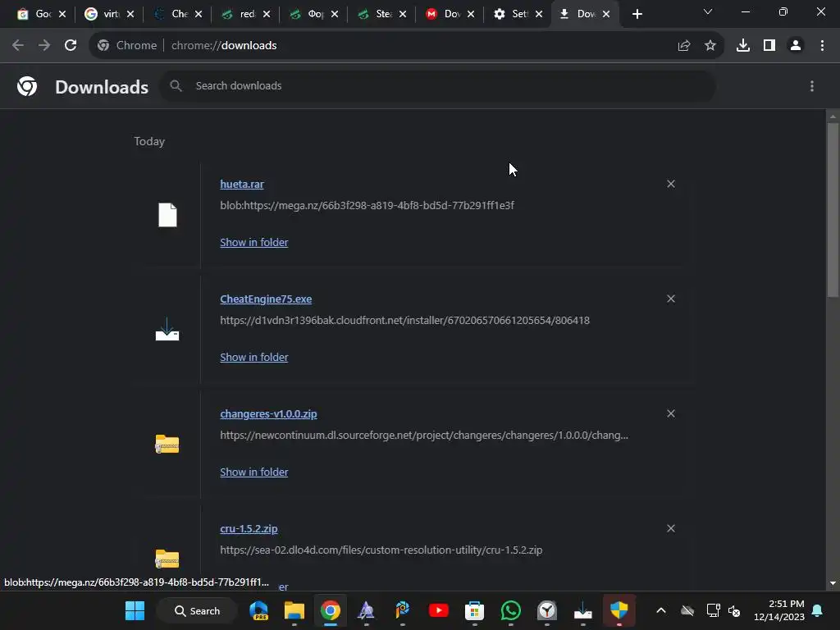Screen dimensions: 840x630
Task: Open a new tab
Action: click(637, 15)
